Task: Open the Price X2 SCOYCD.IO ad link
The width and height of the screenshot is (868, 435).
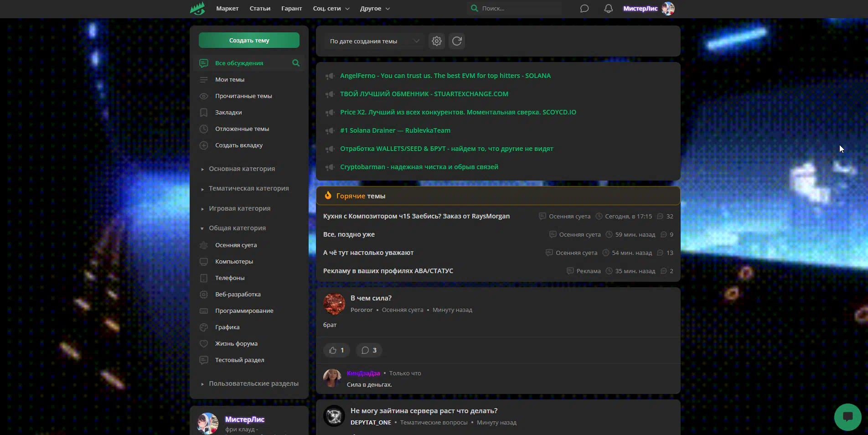Action: click(x=458, y=112)
